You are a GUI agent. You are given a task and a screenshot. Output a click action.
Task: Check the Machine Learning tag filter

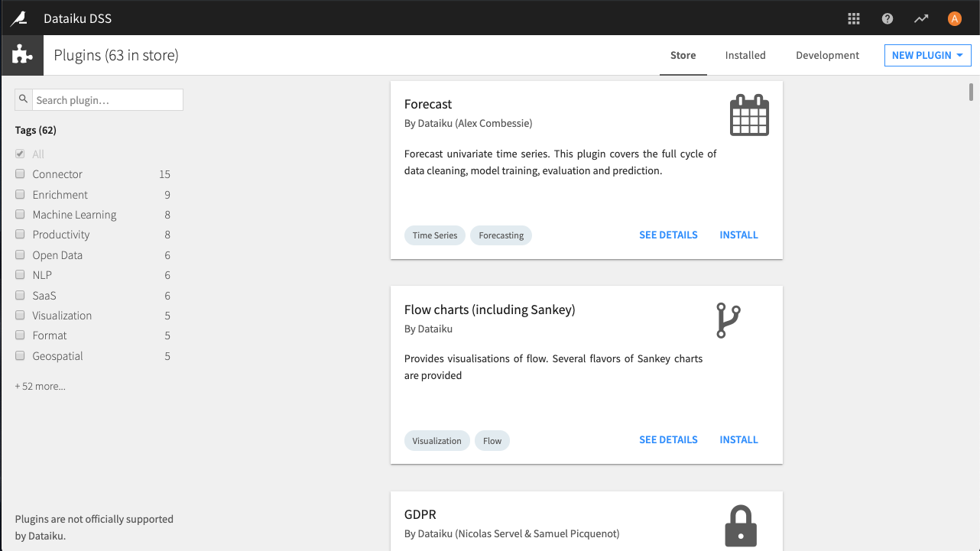[x=20, y=214]
